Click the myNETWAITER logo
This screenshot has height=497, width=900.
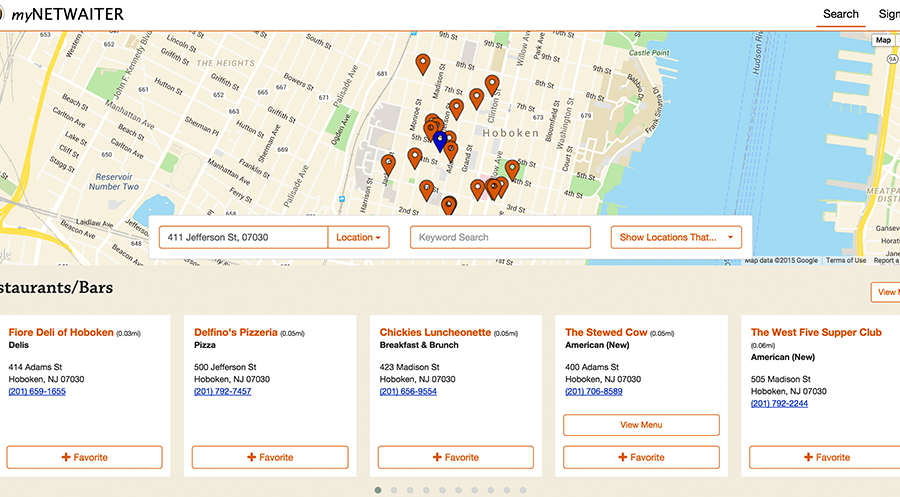coord(61,14)
